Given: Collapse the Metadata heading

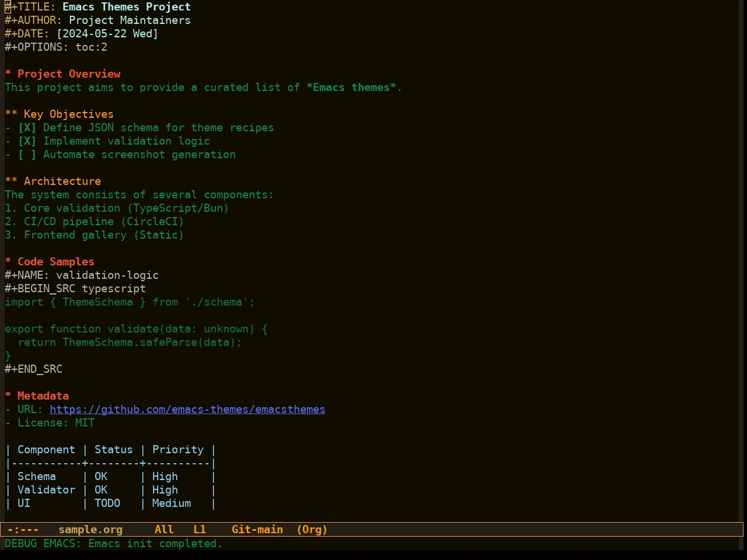Looking at the screenshot, I should click(x=37, y=396).
